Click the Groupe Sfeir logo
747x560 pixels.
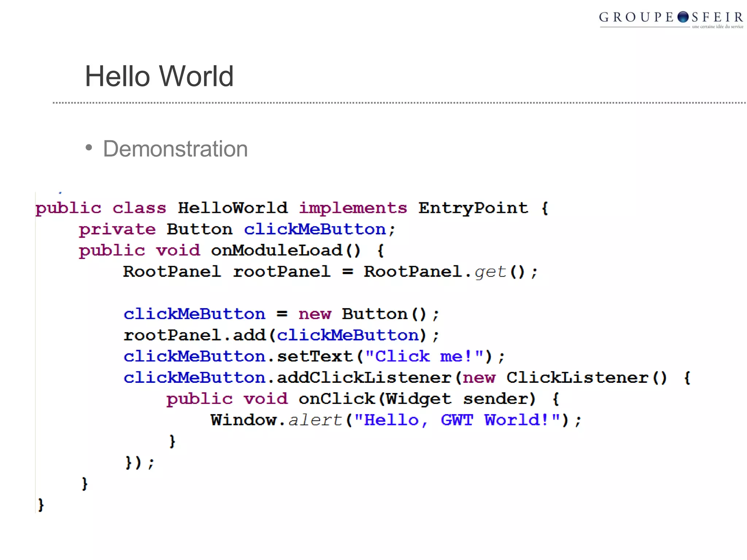(671, 19)
